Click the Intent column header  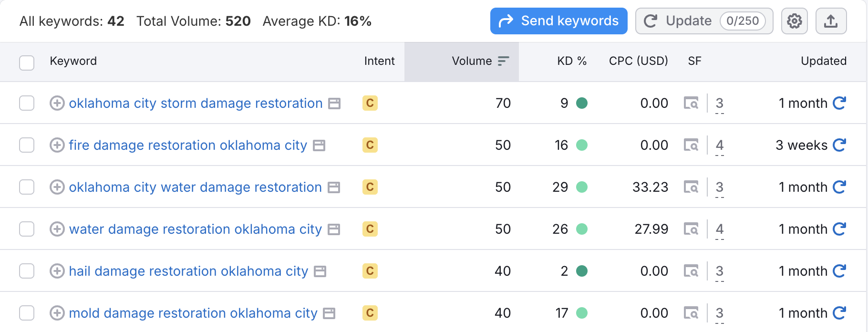click(x=379, y=61)
